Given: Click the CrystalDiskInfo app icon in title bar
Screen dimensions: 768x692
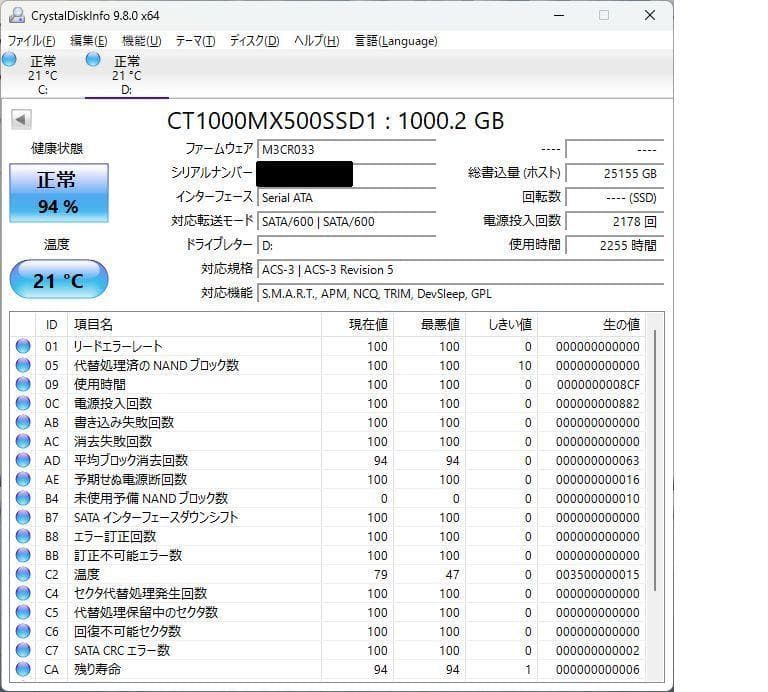Looking at the screenshot, I should coord(17,15).
